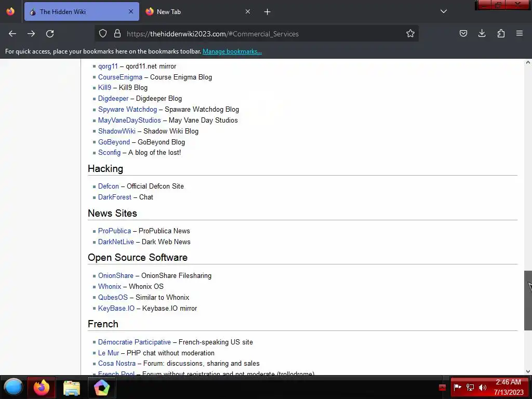Open the MayVaneDayStudios link
This screenshot has height=399, width=532.
click(129, 120)
